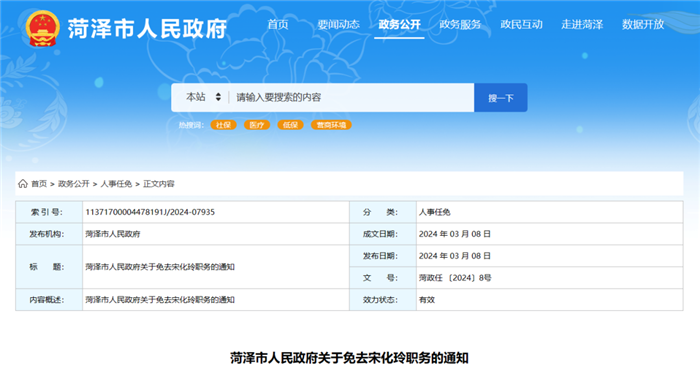Screen dimensions: 700x376
Task: Select the 低保 hot search tag
Action: click(x=290, y=125)
